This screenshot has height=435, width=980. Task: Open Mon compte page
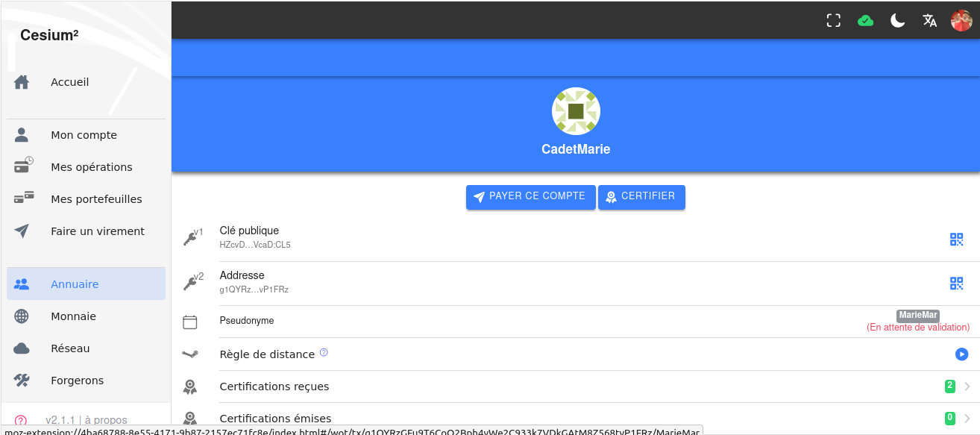84,135
